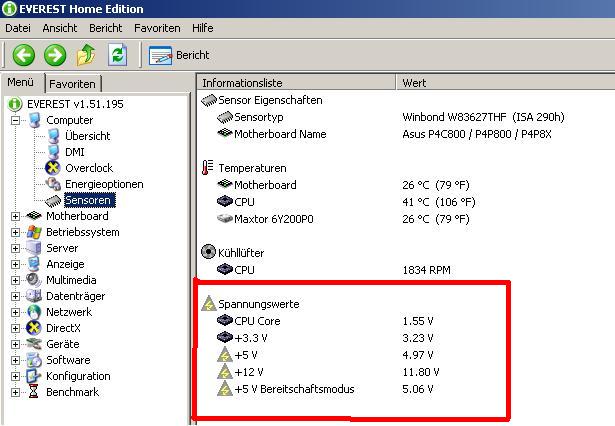Switch to the Favoriten tab
615x426 pixels.
[73, 84]
